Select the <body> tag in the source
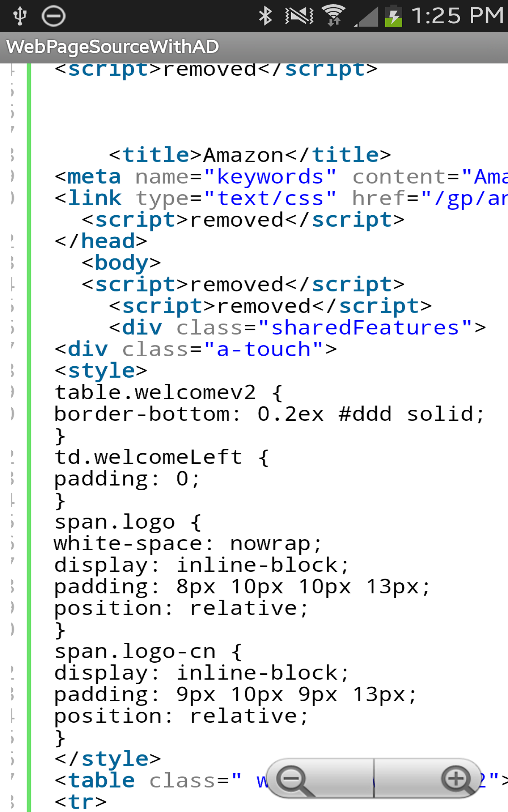Viewport: 508px width, 812px height. (121, 262)
